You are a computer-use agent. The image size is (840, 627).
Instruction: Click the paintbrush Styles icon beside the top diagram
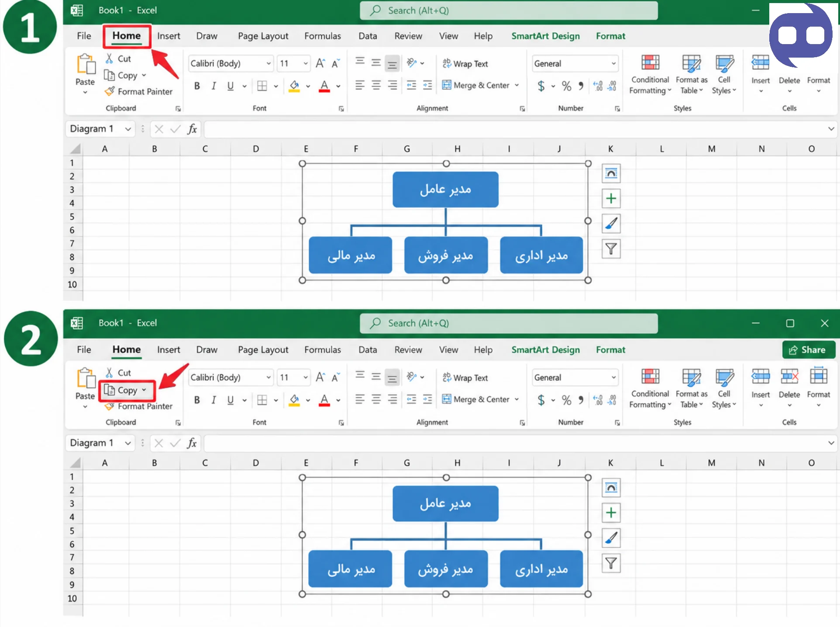click(611, 224)
